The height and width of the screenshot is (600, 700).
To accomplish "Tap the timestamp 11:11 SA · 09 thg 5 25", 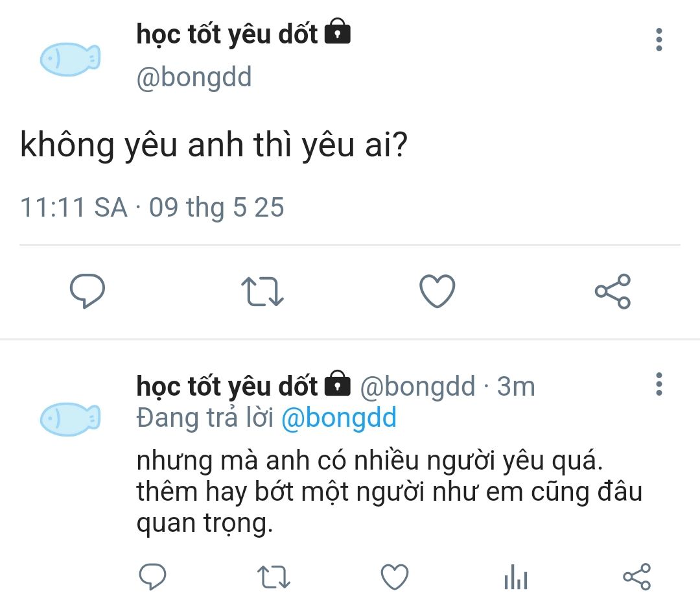I will click(152, 208).
